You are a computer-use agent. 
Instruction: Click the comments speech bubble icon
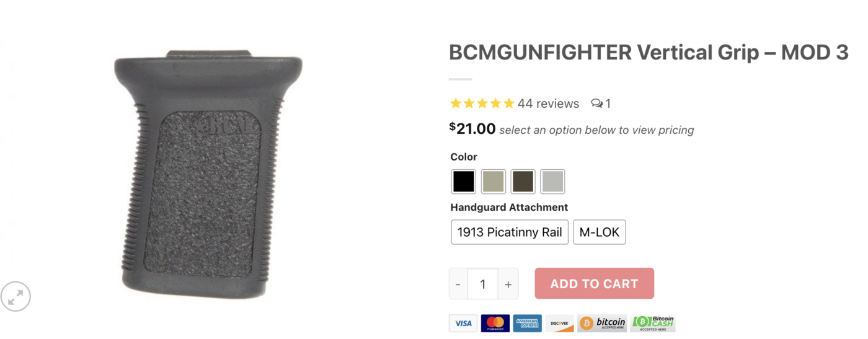click(596, 103)
